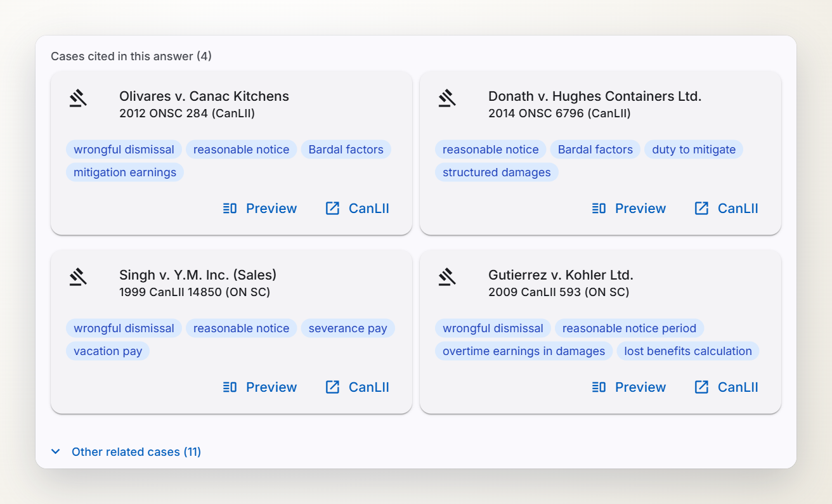Preview the Gutierrez v. Kohler Ltd. case
The height and width of the screenshot is (504, 832).
[x=629, y=387]
